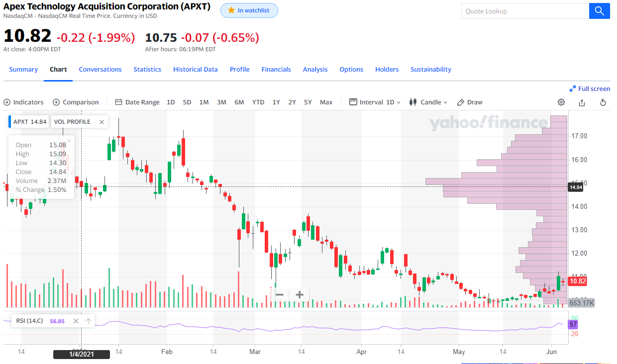Image resolution: width=617 pixels, height=364 pixels.
Task: Enter full screen chart mode
Action: (590, 89)
